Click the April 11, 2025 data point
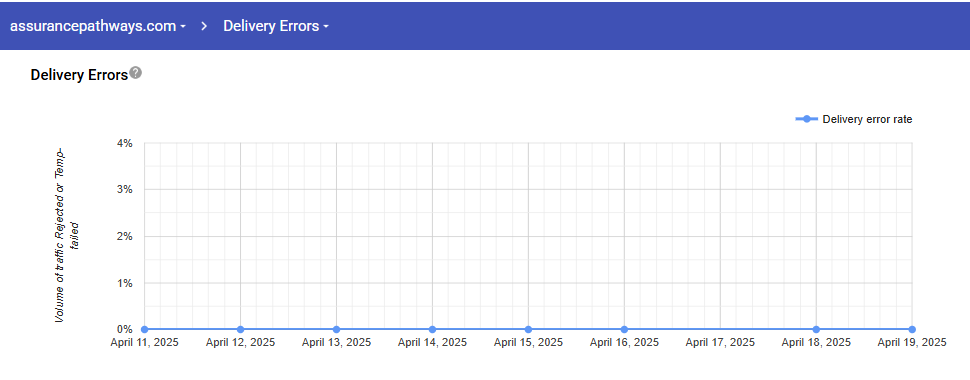 pos(145,329)
